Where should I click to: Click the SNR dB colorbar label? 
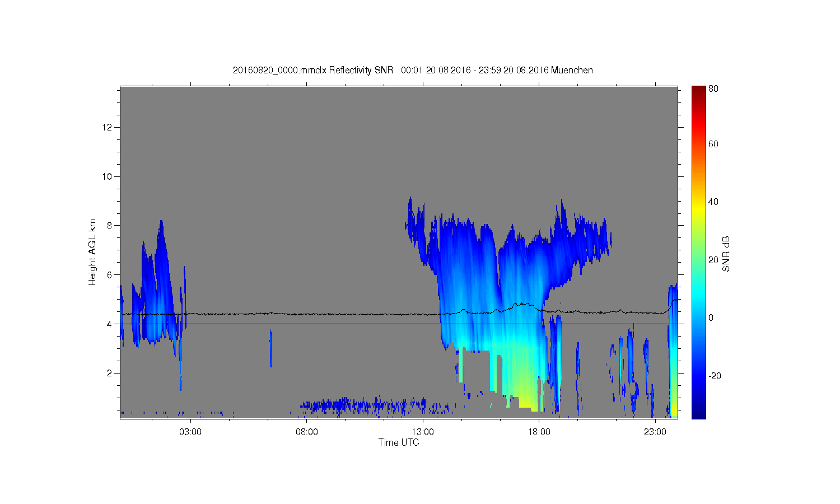(726, 254)
